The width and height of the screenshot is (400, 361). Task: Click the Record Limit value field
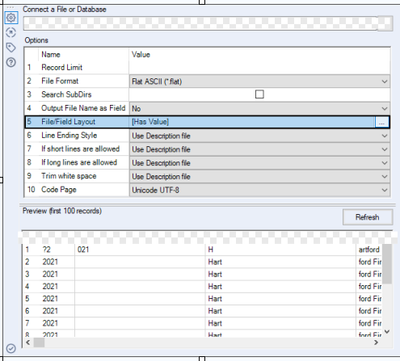(259, 68)
